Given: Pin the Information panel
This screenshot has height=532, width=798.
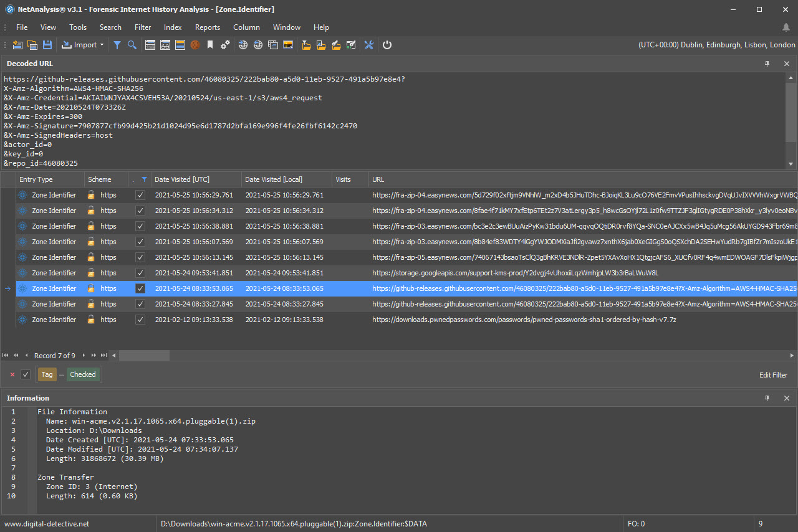Looking at the screenshot, I should coord(767,398).
